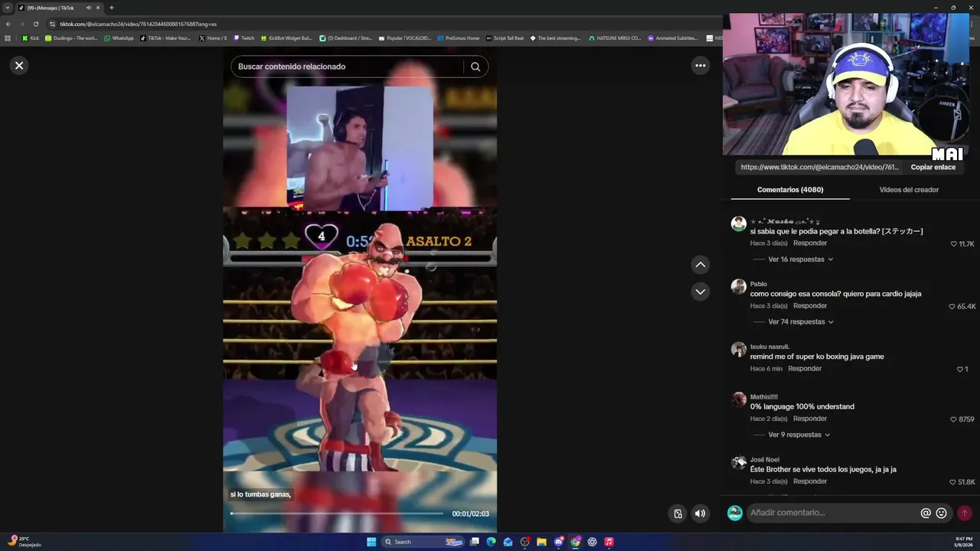This screenshot has width=980, height=551.
Task: Open Pablo's profile avatar
Action: pyautogui.click(x=738, y=286)
